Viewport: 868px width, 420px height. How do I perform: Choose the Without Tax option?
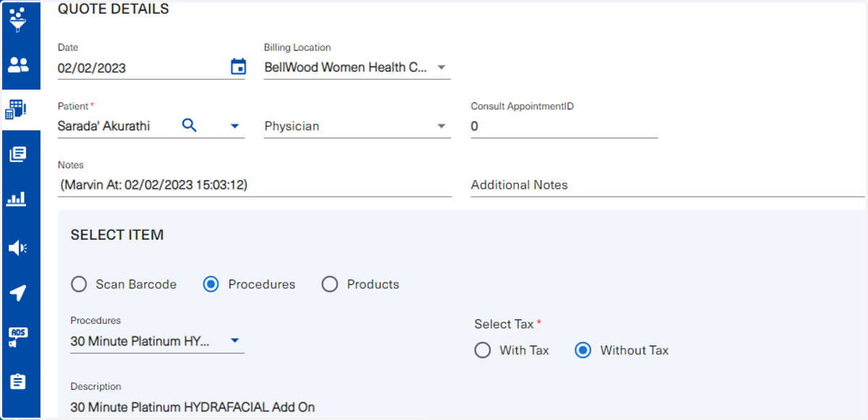583,351
